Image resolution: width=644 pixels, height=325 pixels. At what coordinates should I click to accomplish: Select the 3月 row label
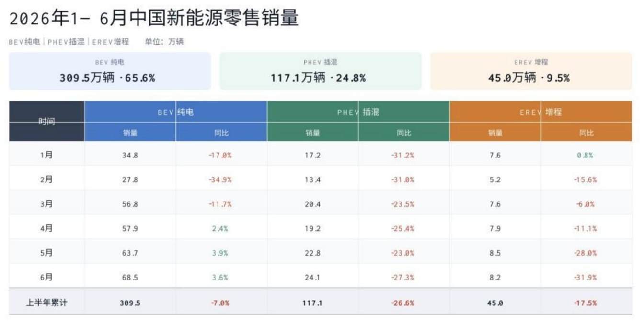pyautogui.click(x=46, y=204)
